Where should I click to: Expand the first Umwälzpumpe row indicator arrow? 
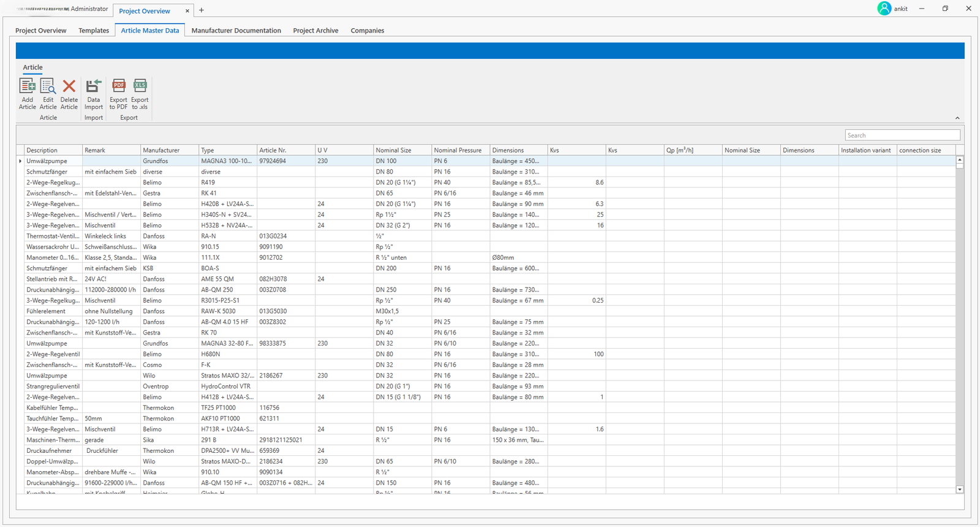pos(20,161)
